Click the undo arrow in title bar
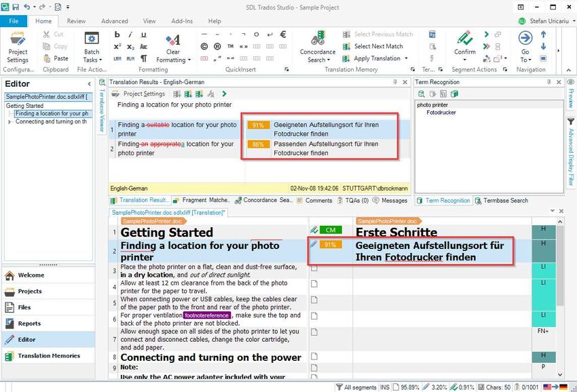Viewport: 577px width, 392px height. coord(27,7)
